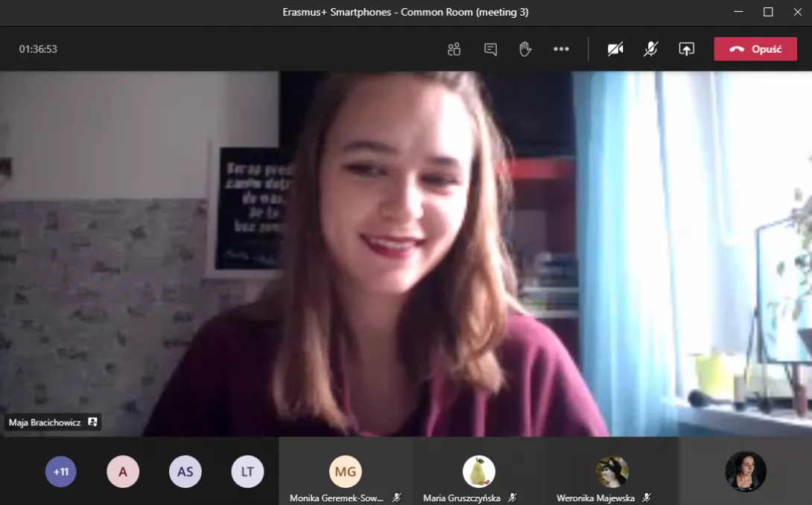Expand the +11 additional participants
Screen dimensions: 812x505
click(61, 471)
